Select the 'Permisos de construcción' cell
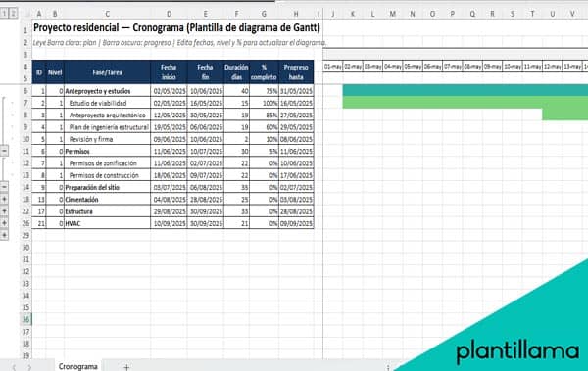This screenshot has height=371, width=588. (x=107, y=175)
